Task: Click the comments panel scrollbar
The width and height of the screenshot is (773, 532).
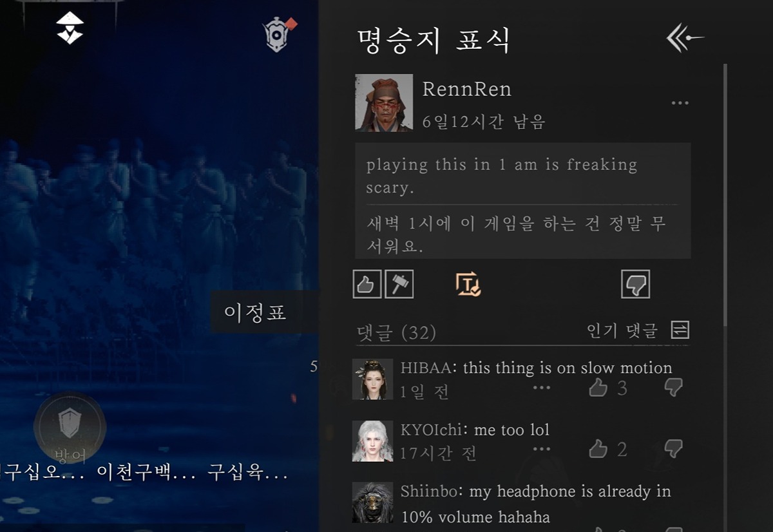Action: pos(725,193)
